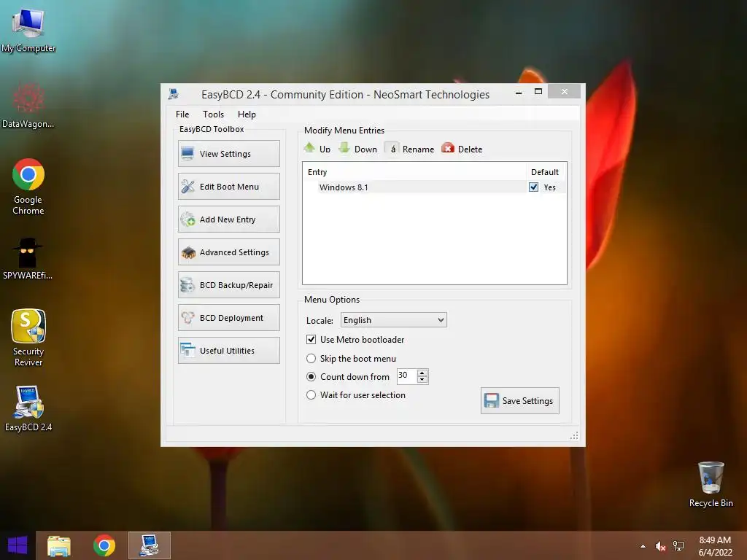Open My Computer desktop icon
The image size is (747, 560).
[x=28, y=29]
